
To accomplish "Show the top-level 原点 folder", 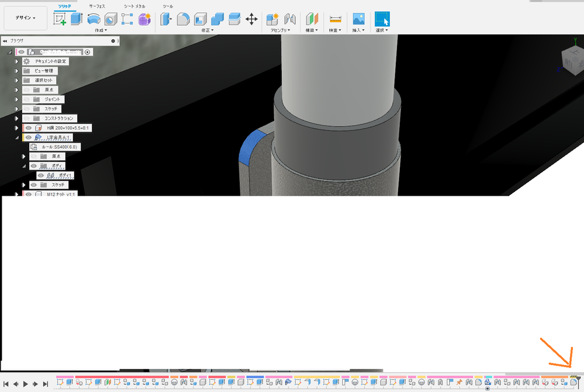I will click(26, 90).
